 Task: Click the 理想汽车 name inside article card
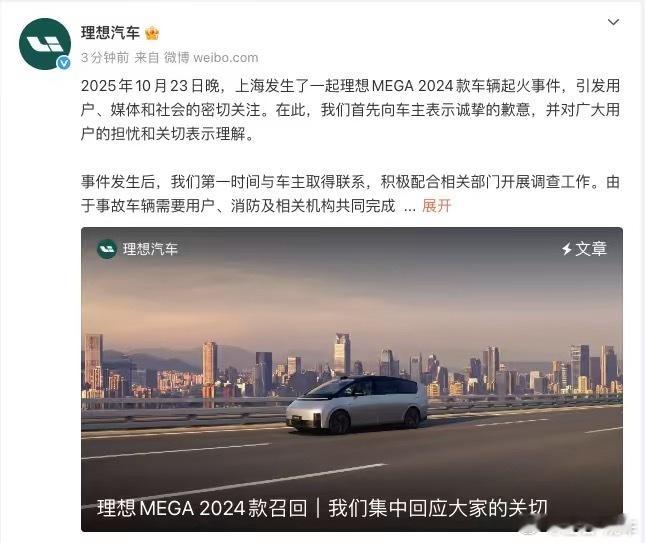pos(150,249)
